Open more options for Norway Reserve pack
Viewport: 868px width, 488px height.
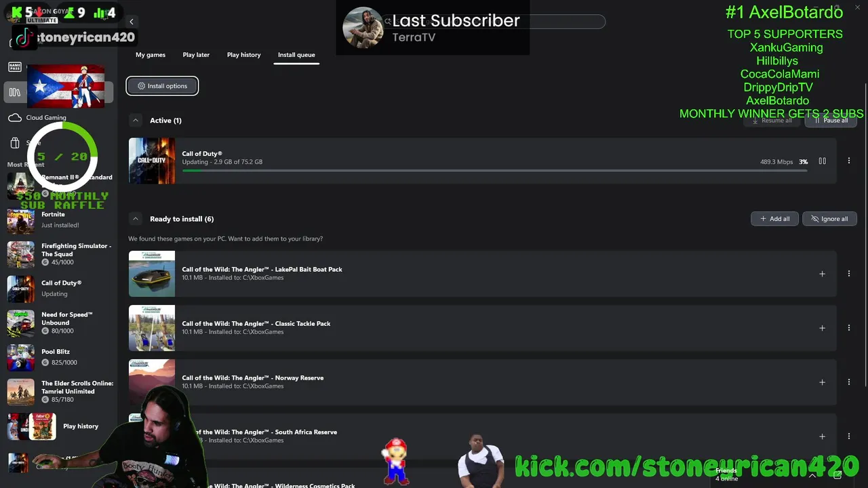click(848, 382)
